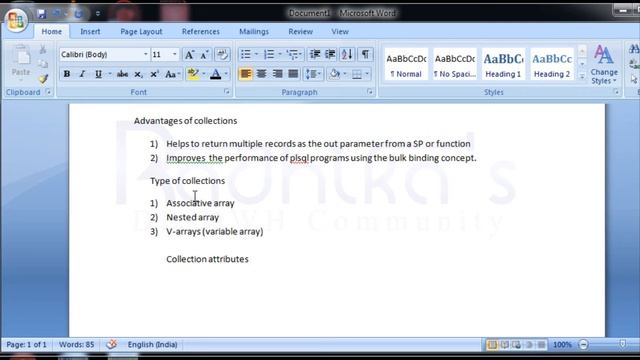The height and width of the screenshot is (360, 640).
Task: Apply the Heading 1 style
Action: coord(503,64)
